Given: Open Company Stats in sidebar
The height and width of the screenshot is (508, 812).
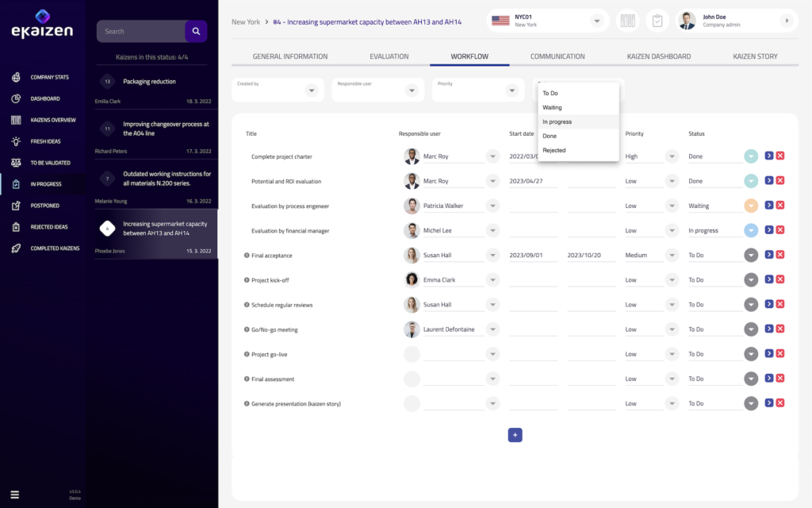Looking at the screenshot, I should pos(48,78).
